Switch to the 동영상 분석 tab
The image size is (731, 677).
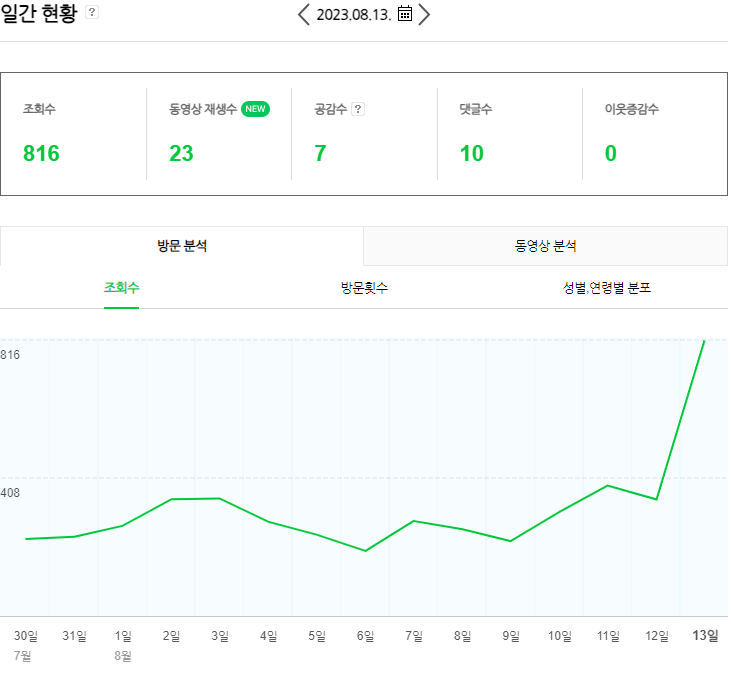tap(545, 246)
